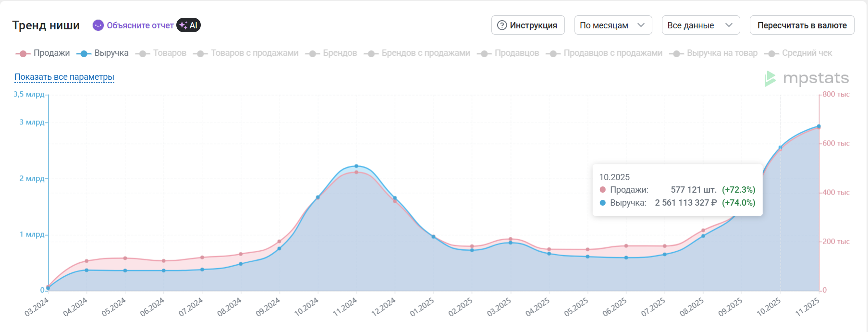
Task: Click the mpstats logo watermark
Action: coord(807,78)
